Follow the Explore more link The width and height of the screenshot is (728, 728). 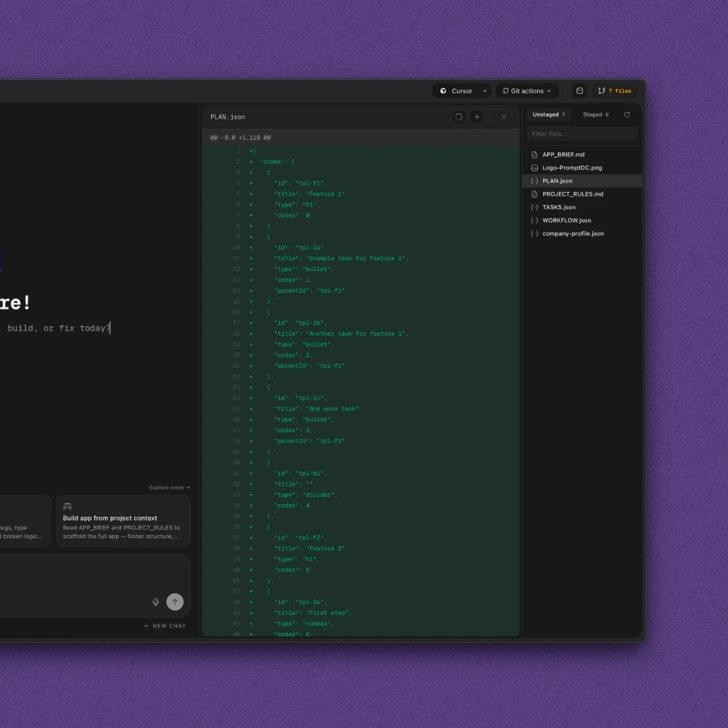point(169,487)
